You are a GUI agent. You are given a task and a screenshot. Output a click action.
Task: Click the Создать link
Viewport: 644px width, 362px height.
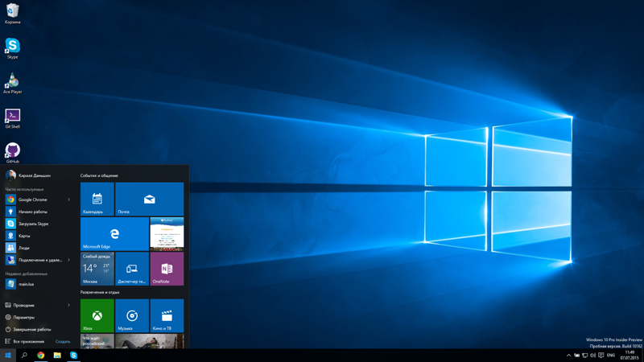click(63, 341)
